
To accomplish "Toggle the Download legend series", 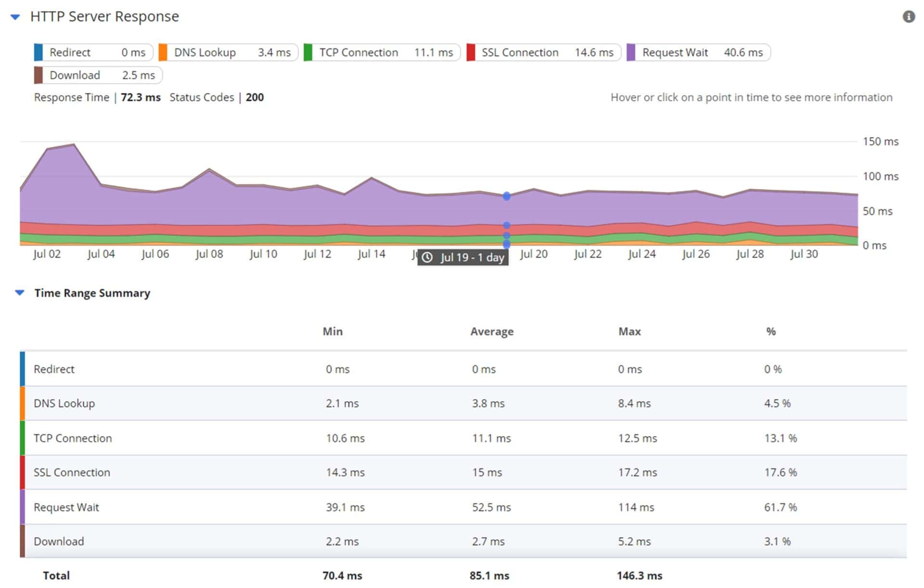I will [x=98, y=75].
